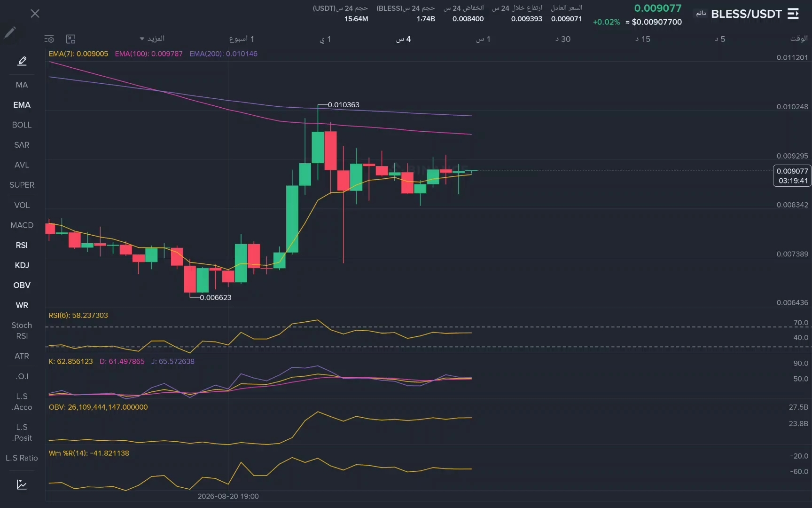Click the EMA(7): 0.009005 legend label

point(78,54)
